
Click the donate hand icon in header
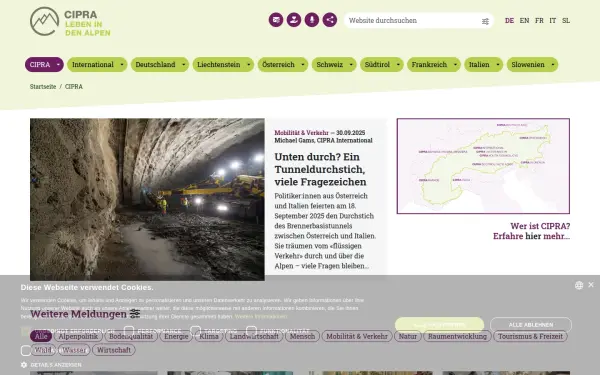click(x=294, y=20)
